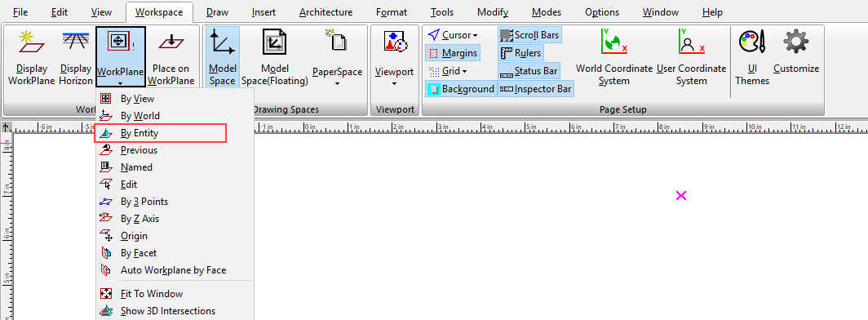Click the magenta cross marker on canvas
Viewport: 868px width, 320px height.
pyautogui.click(x=681, y=195)
